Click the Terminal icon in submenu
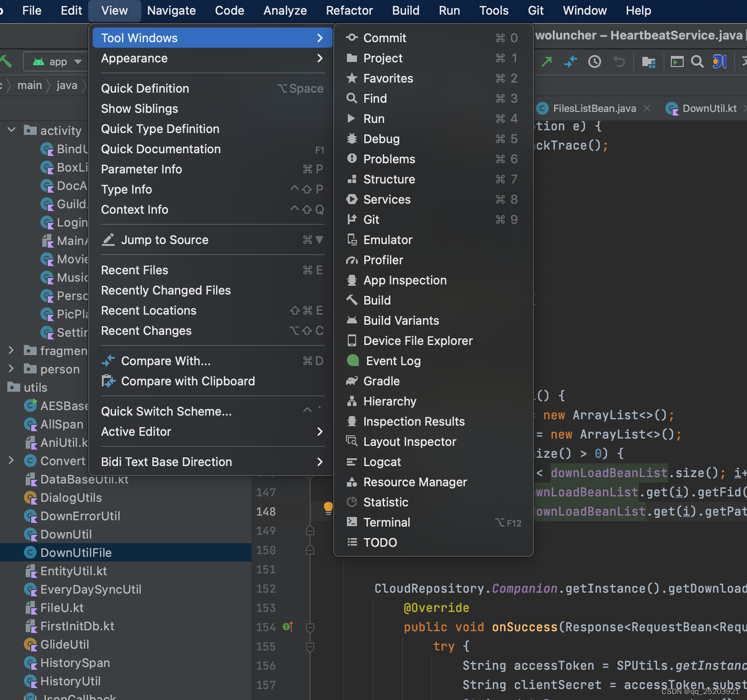Image resolution: width=747 pixels, height=700 pixels. pyautogui.click(x=352, y=522)
